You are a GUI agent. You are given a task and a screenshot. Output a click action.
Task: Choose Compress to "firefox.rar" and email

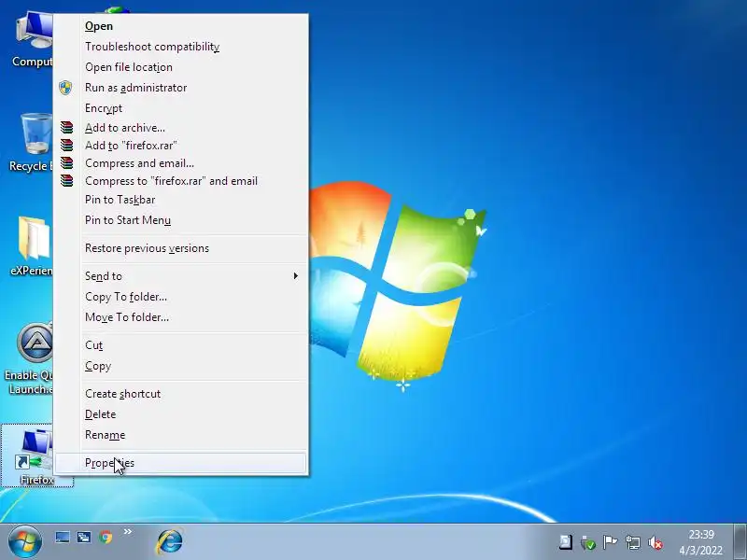[x=181, y=181]
